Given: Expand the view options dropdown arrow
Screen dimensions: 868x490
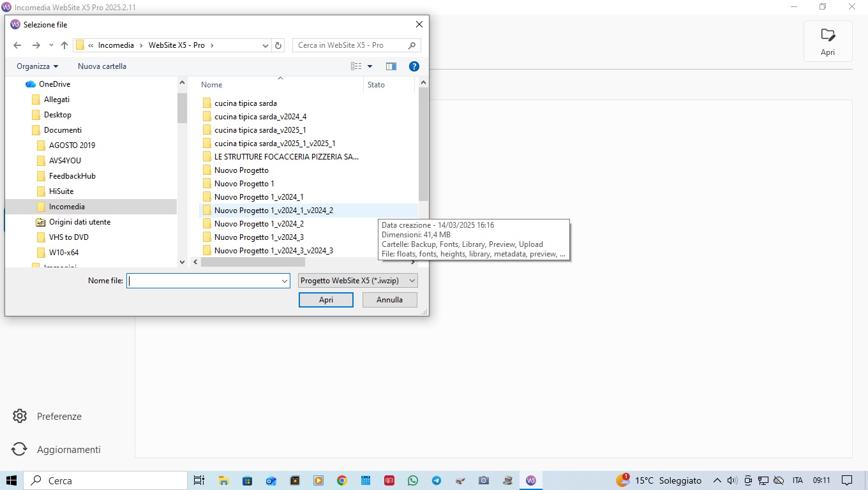Looking at the screenshot, I should point(370,66).
